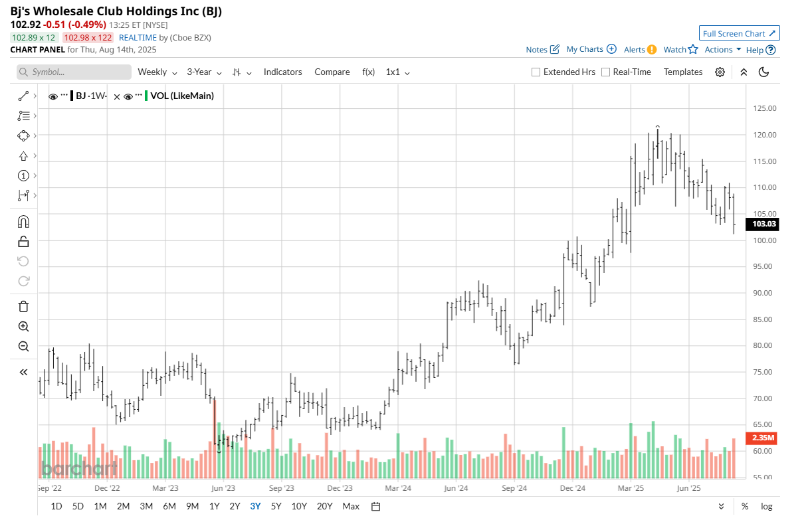The width and height of the screenshot is (812, 526).
Task: Click the 103.03 current price label
Action: tap(763, 224)
